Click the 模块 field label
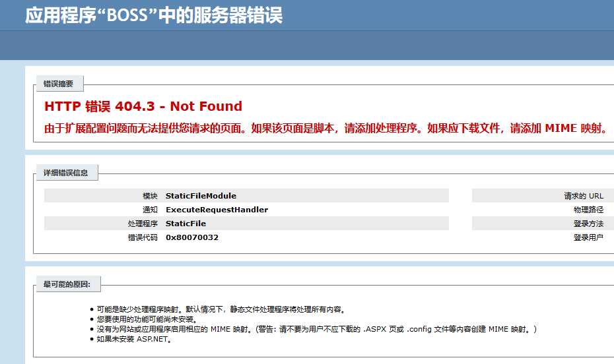 click(x=150, y=196)
